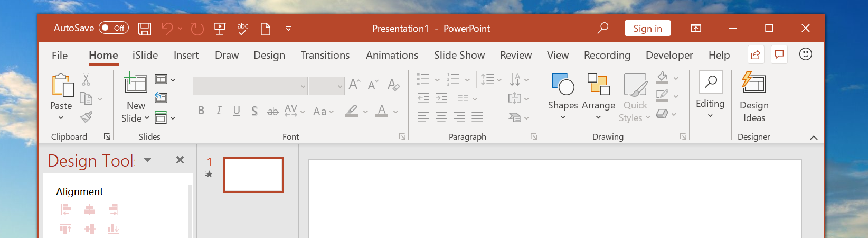This screenshot has height=238, width=868.
Task: Click the New Slide button
Action: [135, 98]
